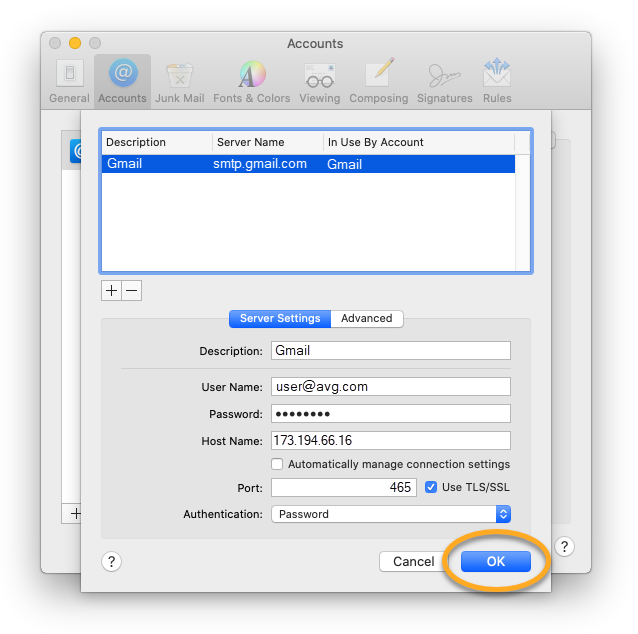The width and height of the screenshot is (638, 634).
Task: Open the Authentication dropdown
Action: pyautogui.click(x=391, y=514)
